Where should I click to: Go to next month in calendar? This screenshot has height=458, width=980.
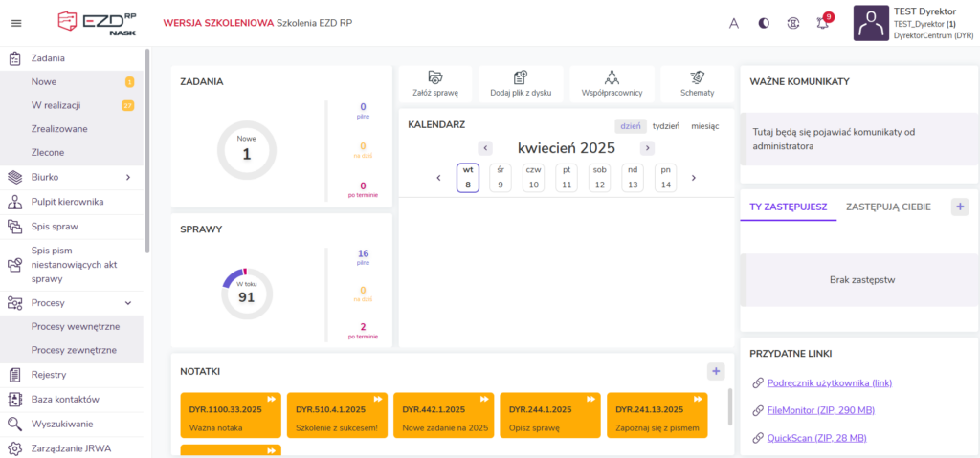point(648,148)
